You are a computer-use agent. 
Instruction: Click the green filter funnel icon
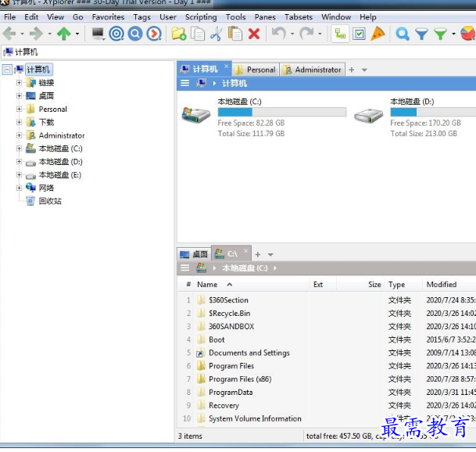[441, 34]
